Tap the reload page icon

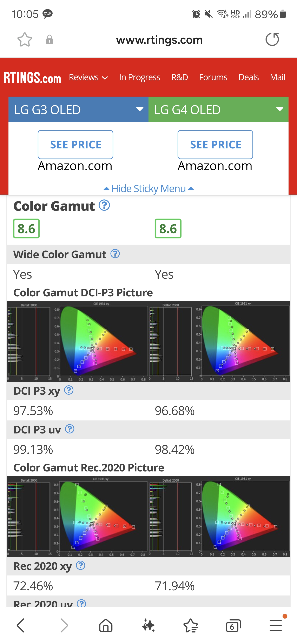[x=272, y=39]
